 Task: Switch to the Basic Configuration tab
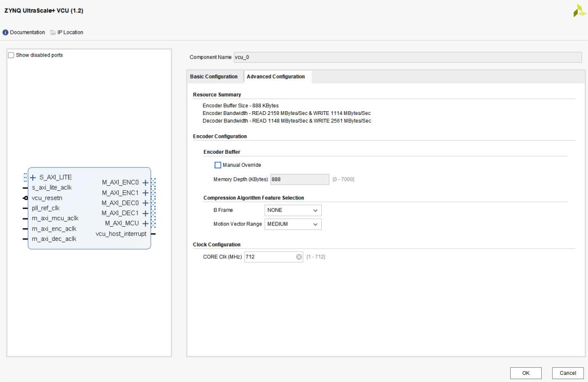[x=214, y=76]
